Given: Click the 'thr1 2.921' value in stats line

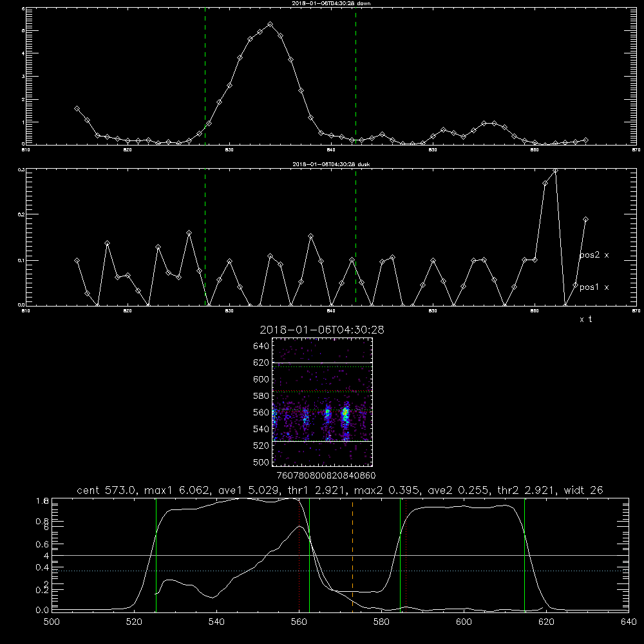Looking at the screenshot, I should [317, 490].
